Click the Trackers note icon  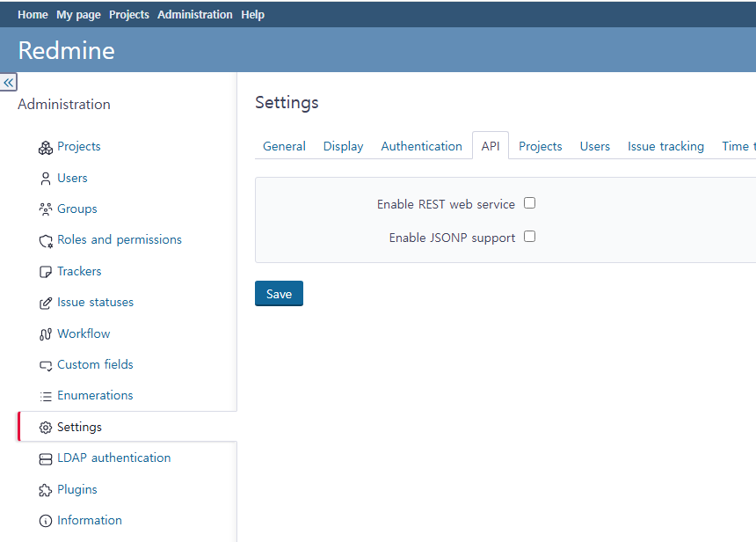(x=46, y=272)
